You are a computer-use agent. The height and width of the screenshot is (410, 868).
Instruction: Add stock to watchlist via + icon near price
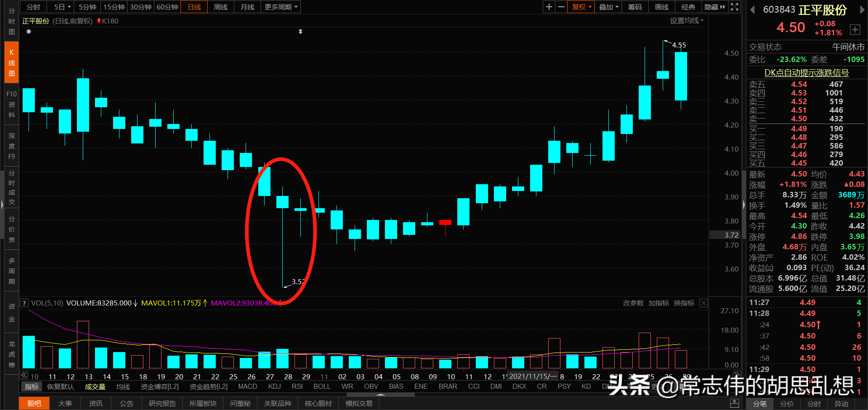coord(855,29)
